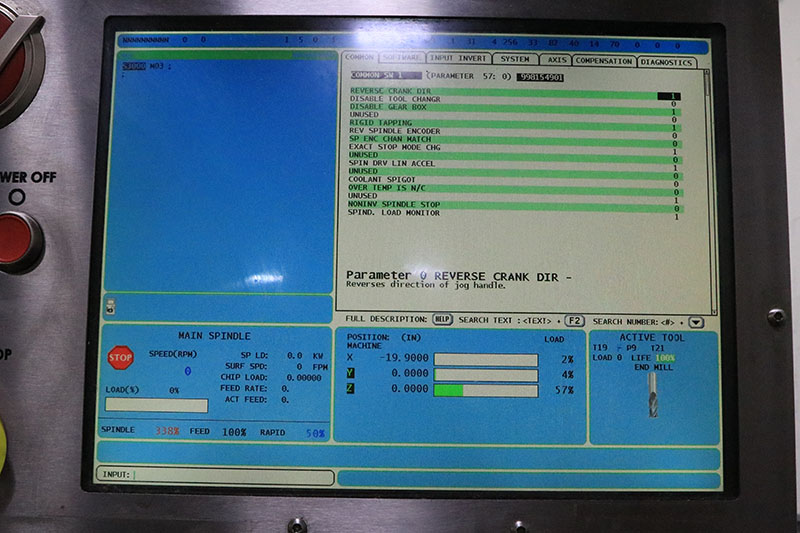The width and height of the screenshot is (800, 533).
Task: Open the INPUT INVERT tab
Action: click(459, 59)
